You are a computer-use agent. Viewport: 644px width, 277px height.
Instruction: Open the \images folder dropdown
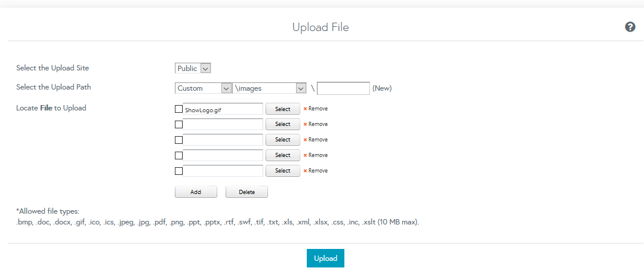[269, 88]
